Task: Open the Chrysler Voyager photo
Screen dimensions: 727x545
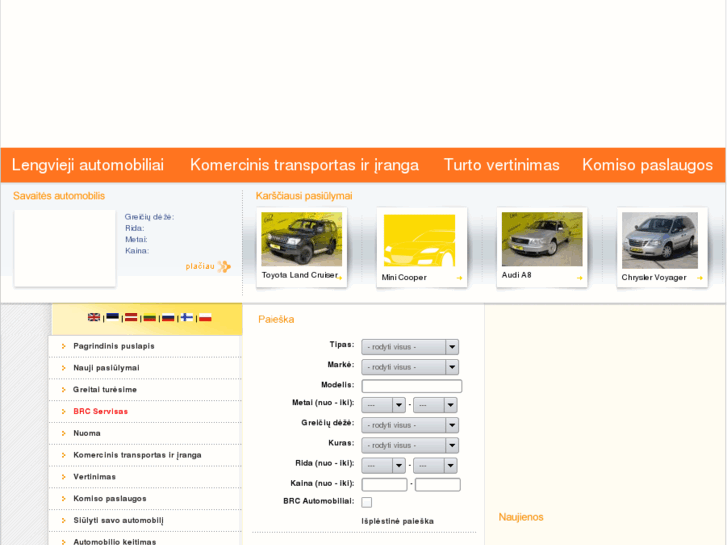Action: point(660,240)
